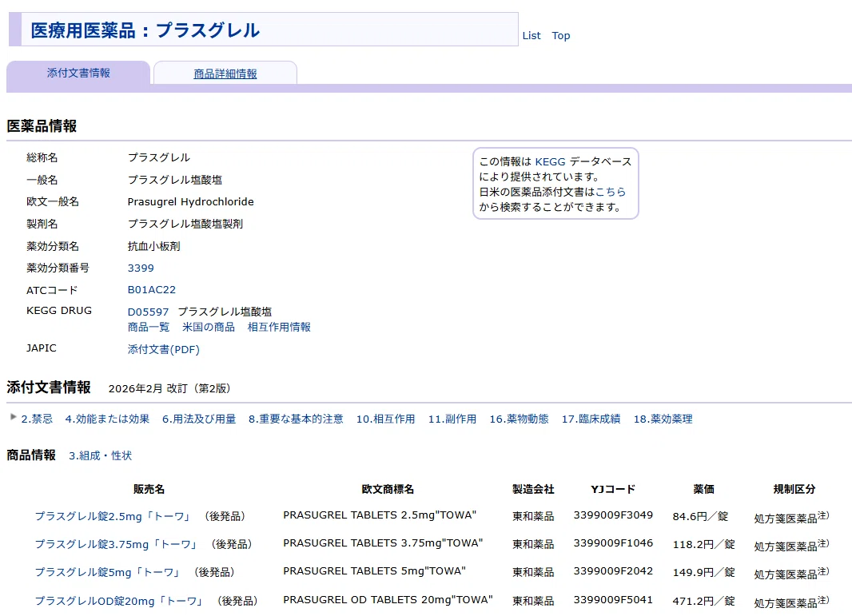Screen dimensions: 852x616
Task: Go to the Top link
Action: tap(561, 35)
